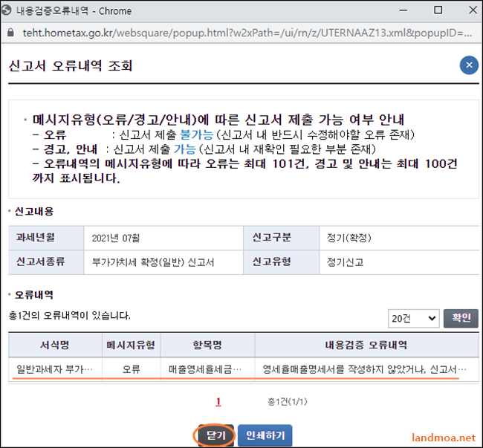Click the 닫기 button
483x448 pixels.
215,435
